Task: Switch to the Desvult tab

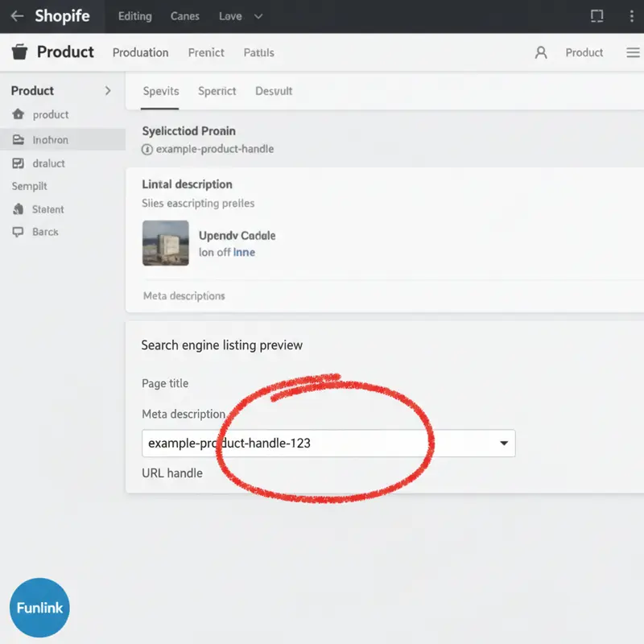Action: (x=274, y=91)
